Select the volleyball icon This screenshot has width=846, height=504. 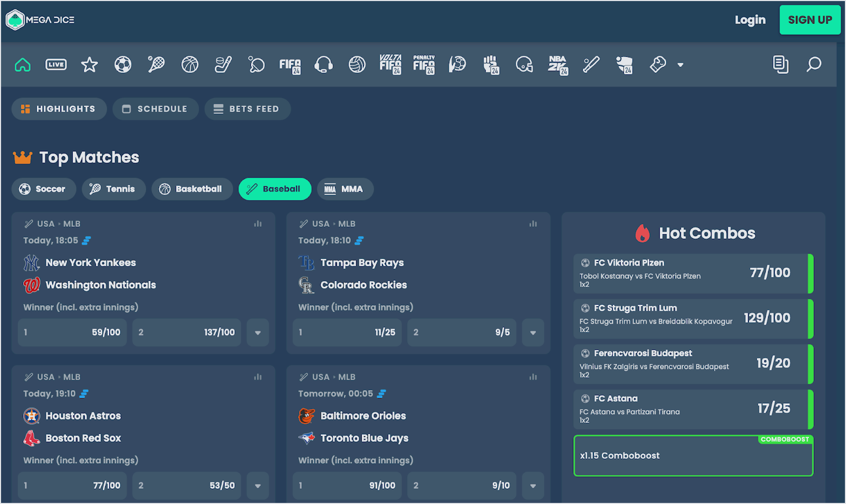tap(357, 65)
